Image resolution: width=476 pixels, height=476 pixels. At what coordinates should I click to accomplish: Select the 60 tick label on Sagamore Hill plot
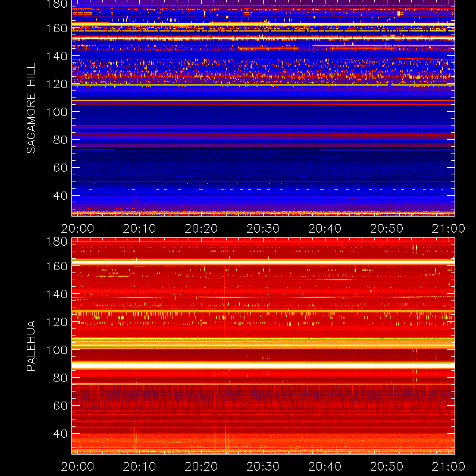tap(60, 168)
